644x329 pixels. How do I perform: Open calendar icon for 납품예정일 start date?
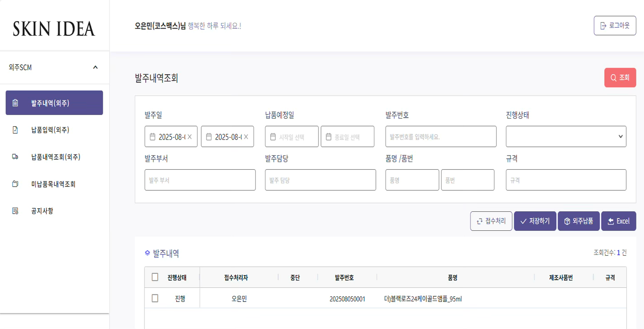coord(273,137)
